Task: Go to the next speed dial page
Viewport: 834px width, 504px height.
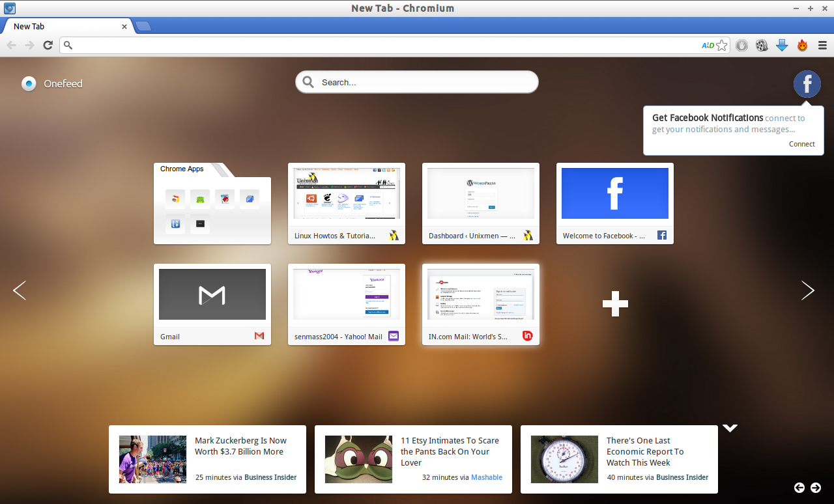Action: [808, 290]
